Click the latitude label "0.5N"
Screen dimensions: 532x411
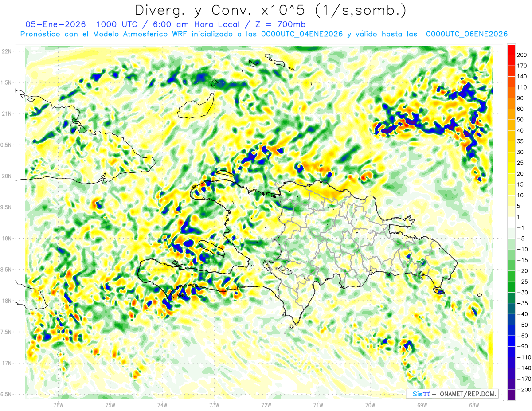point(6,145)
